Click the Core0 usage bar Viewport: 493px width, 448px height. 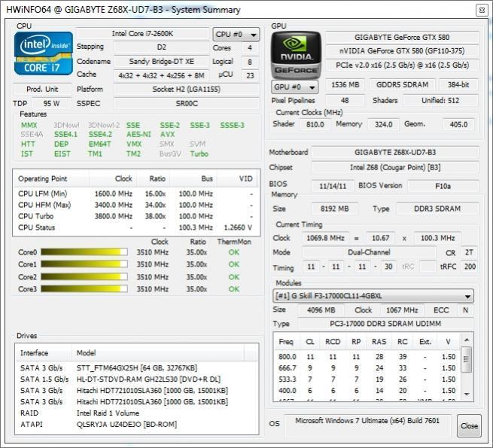tap(84, 252)
